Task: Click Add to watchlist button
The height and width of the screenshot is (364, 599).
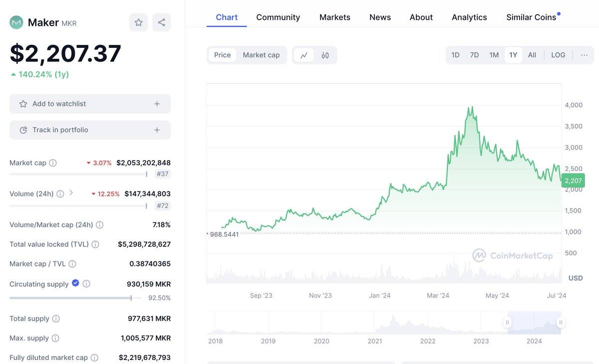Action: [x=90, y=104]
